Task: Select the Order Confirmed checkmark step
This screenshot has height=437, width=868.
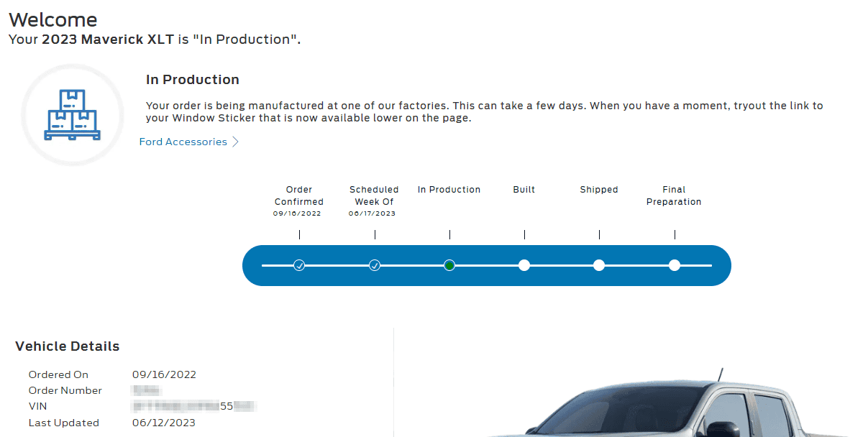Action: click(x=299, y=265)
